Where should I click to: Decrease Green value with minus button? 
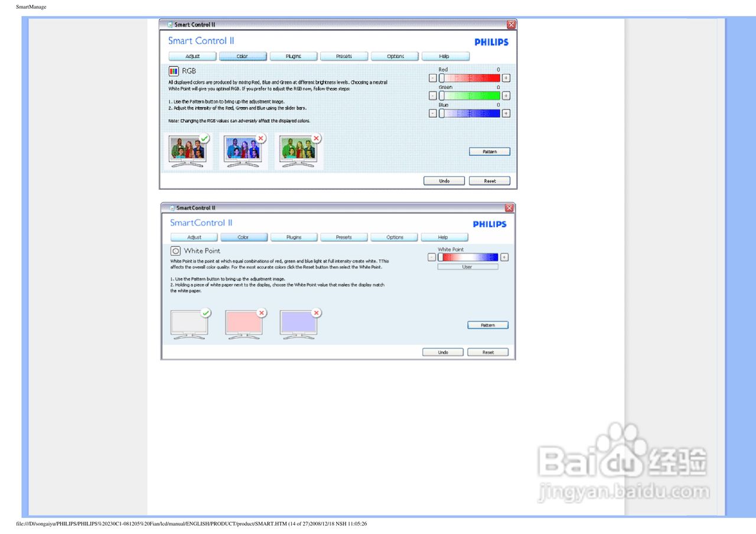(x=433, y=96)
